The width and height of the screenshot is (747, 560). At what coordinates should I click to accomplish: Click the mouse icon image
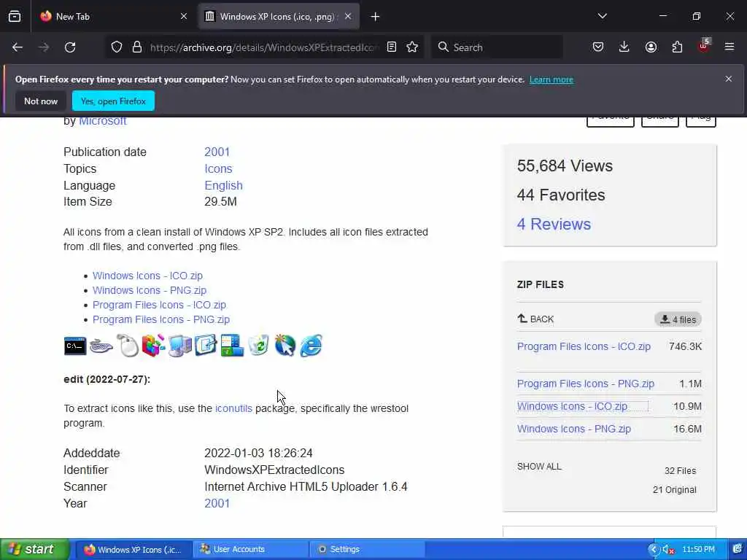(128, 346)
